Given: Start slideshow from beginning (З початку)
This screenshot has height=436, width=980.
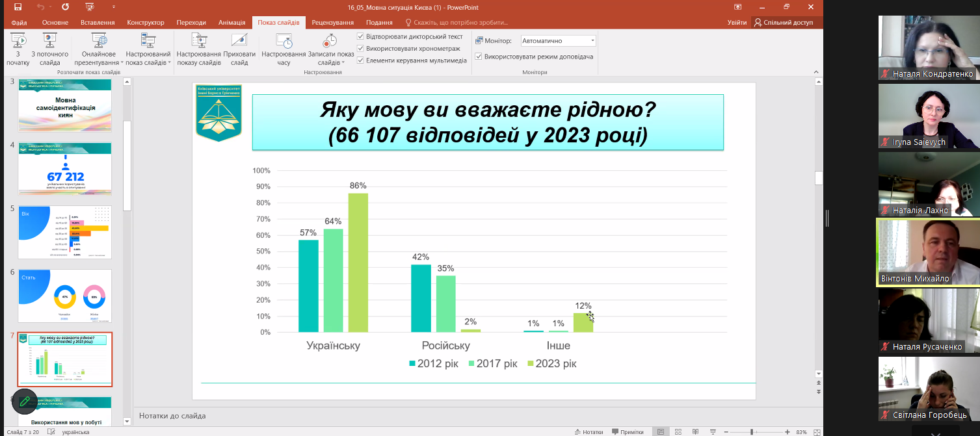Looking at the screenshot, I should click(18, 48).
